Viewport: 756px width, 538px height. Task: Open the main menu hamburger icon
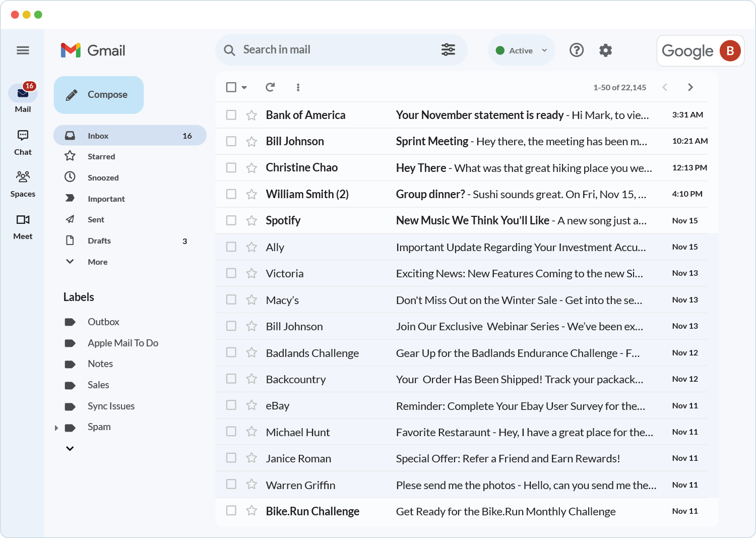[x=23, y=50]
